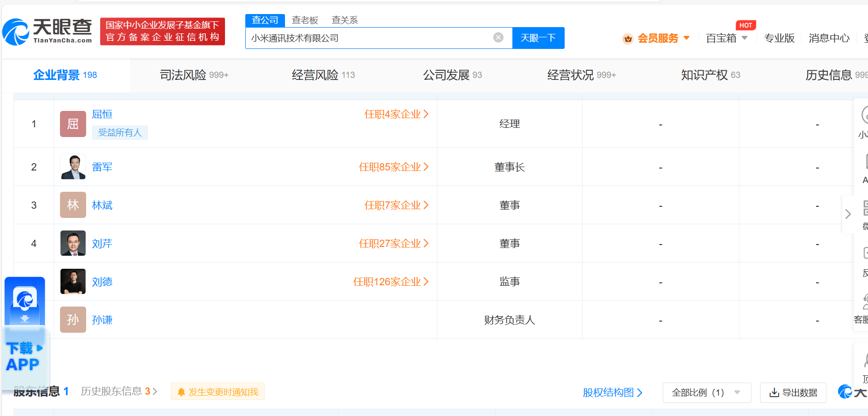
Task: Click the 天眼一下 search button
Action: 538,38
